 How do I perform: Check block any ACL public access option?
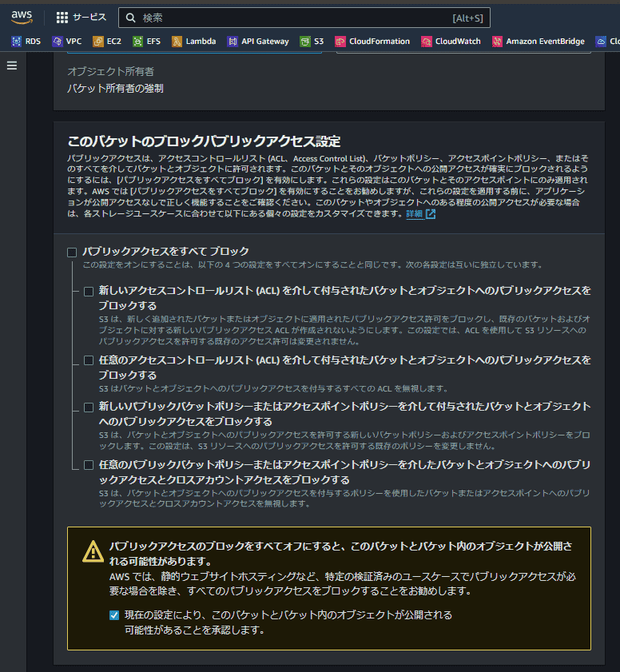tap(89, 360)
